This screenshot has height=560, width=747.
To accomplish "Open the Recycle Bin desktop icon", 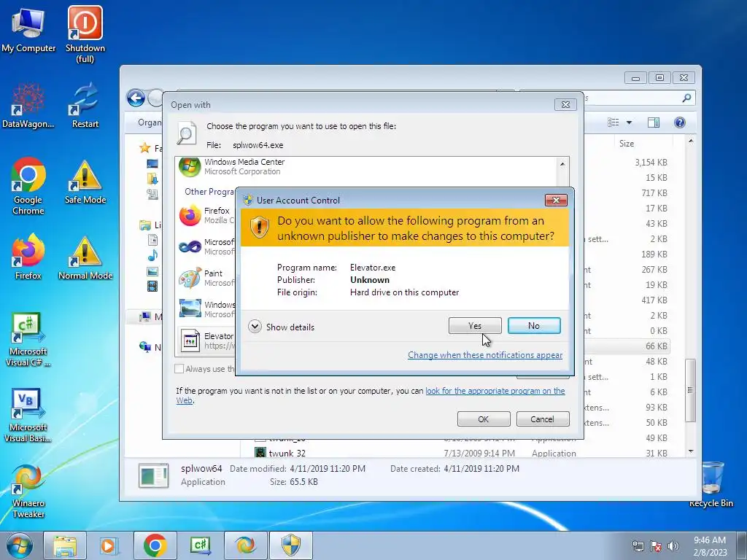I will coord(711,484).
